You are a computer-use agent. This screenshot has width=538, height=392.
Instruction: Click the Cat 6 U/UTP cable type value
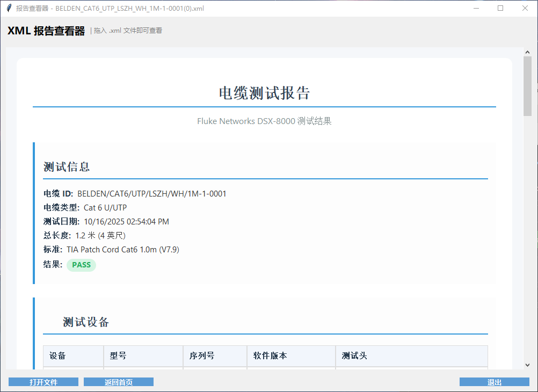[105, 208]
